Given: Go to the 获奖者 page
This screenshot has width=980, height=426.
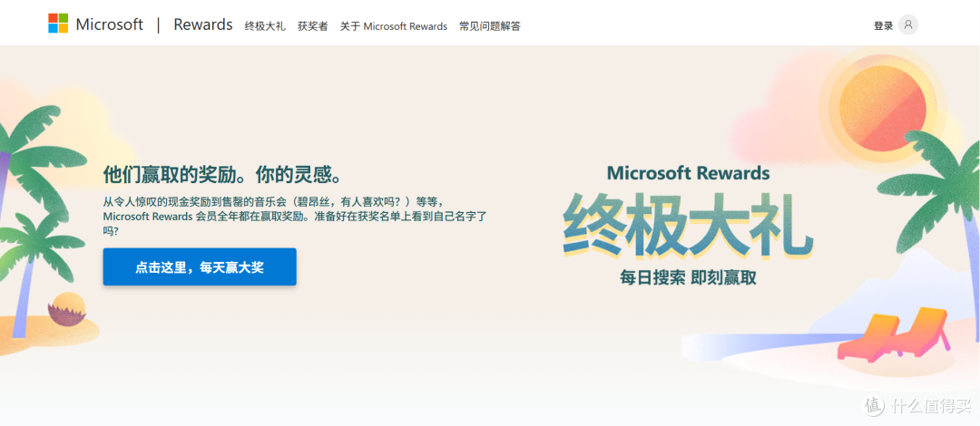Looking at the screenshot, I should coord(312,26).
